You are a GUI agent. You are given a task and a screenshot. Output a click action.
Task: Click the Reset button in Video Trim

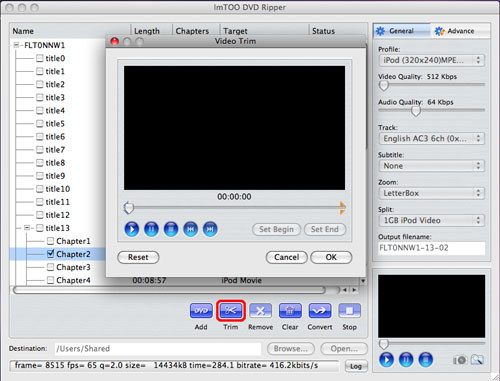coord(138,257)
